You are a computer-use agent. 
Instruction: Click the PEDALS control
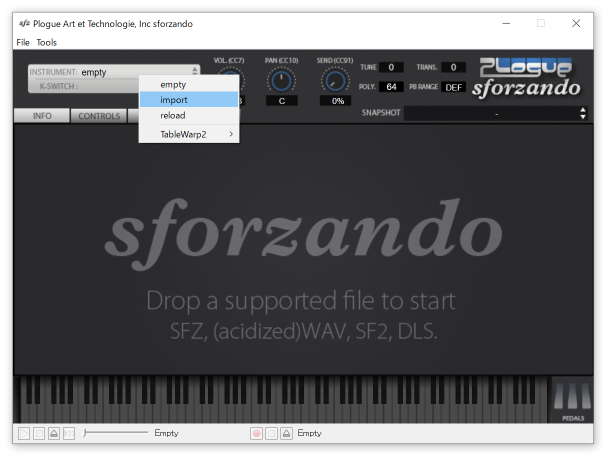[x=573, y=401]
